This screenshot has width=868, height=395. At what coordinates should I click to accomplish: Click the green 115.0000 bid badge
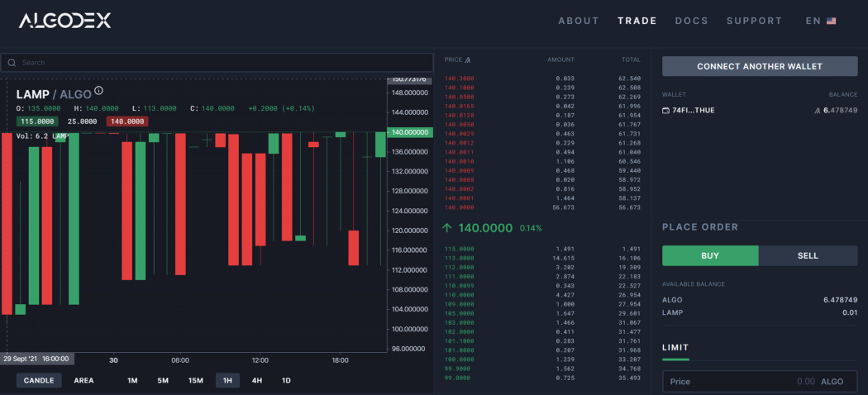[37, 121]
